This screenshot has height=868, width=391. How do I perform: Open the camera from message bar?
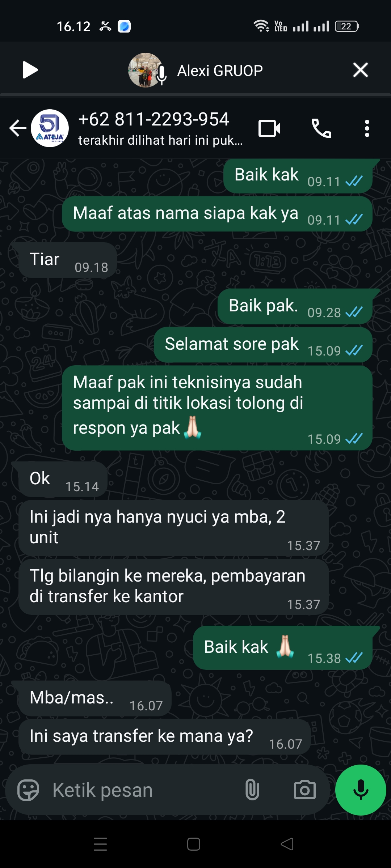tap(305, 790)
